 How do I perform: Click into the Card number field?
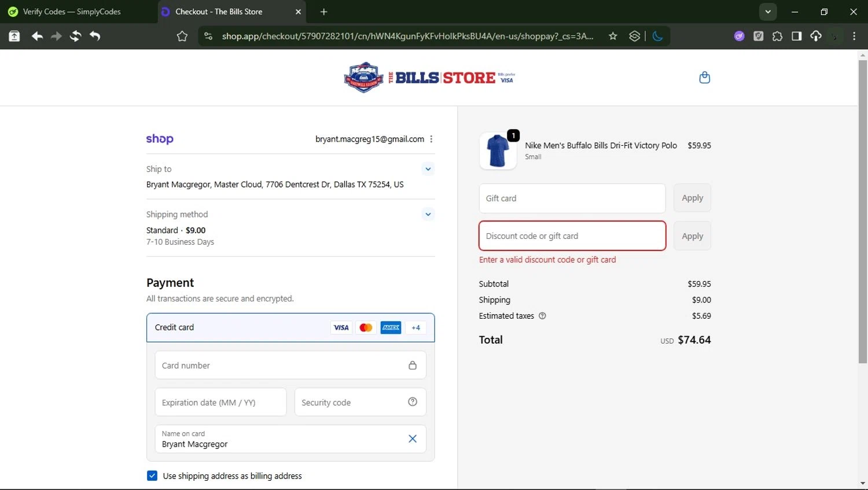290,365
